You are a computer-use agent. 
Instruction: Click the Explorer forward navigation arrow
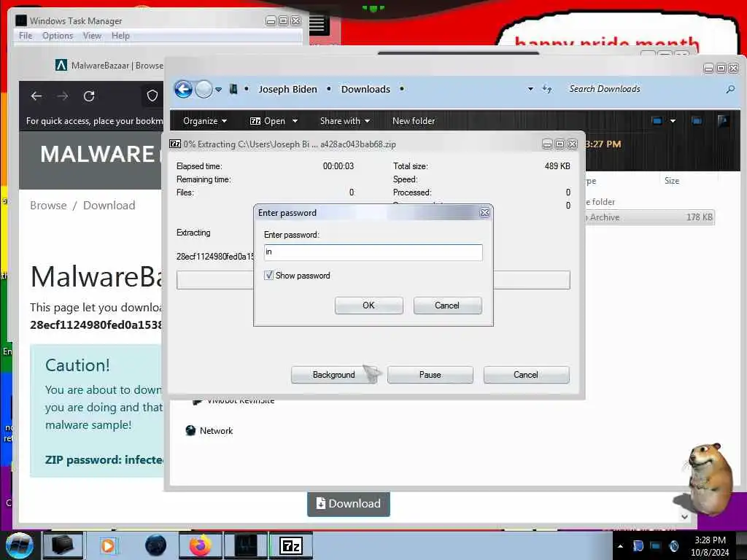click(x=204, y=89)
